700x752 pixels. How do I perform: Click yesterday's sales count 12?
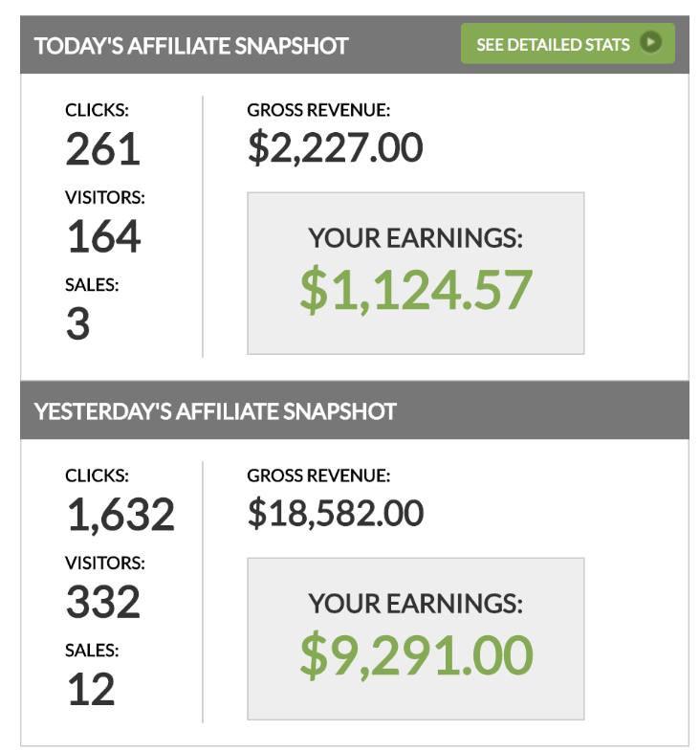tap(91, 689)
